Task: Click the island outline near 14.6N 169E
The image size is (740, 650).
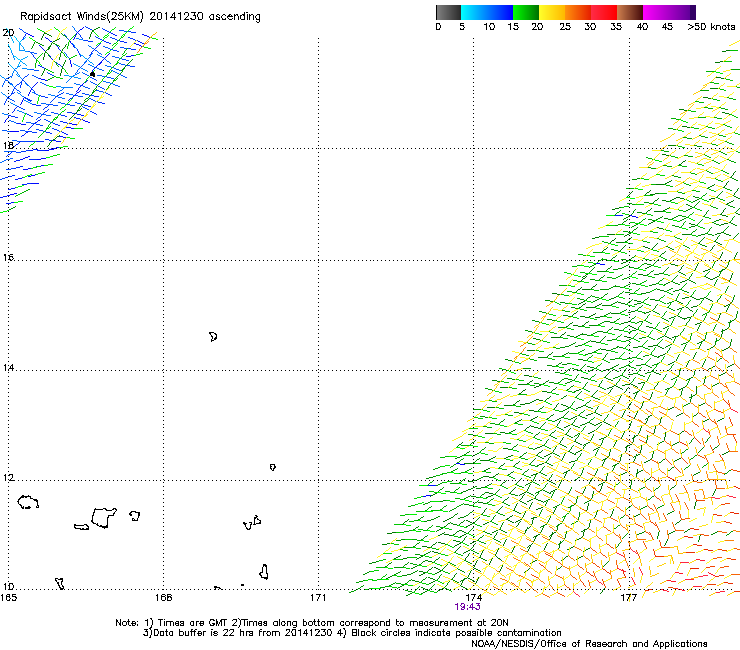Action: (213, 337)
